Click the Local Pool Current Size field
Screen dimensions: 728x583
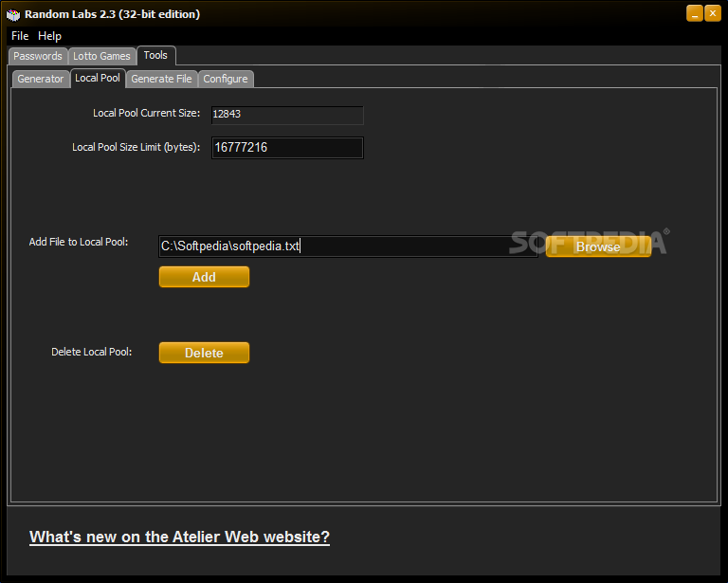287,115
